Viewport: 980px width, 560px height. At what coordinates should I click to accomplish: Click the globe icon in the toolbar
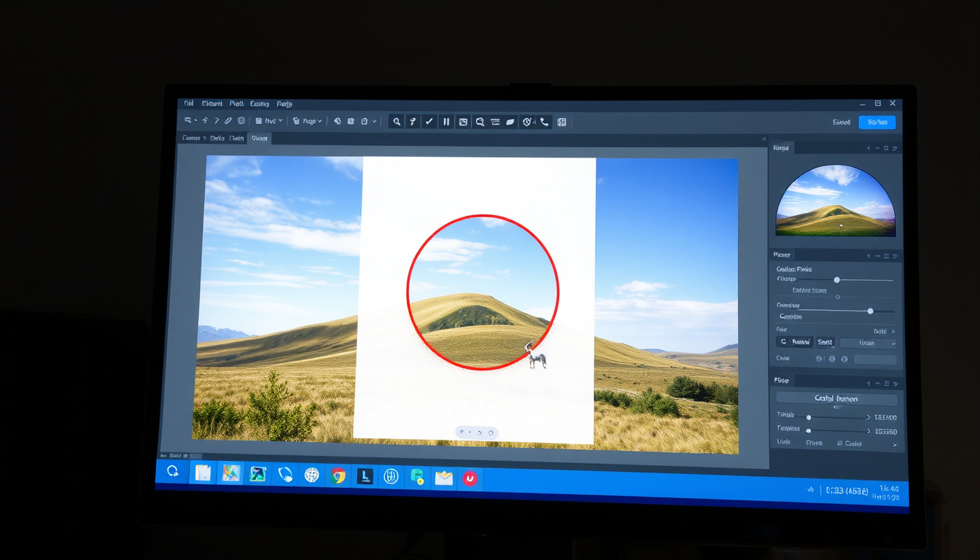point(338,121)
